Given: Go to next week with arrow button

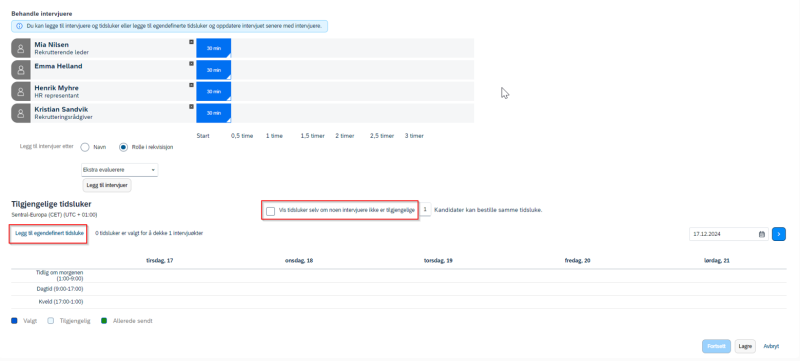Looking at the screenshot, I should (x=779, y=234).
